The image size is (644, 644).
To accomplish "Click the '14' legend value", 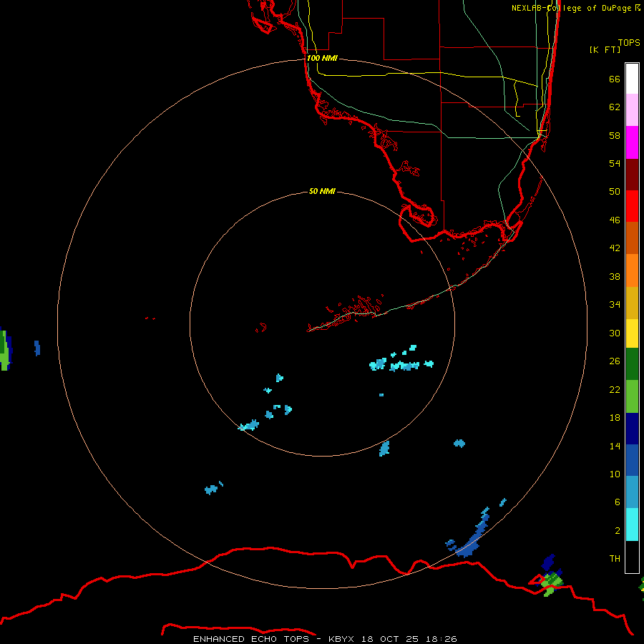I will [x=615, y=446].
